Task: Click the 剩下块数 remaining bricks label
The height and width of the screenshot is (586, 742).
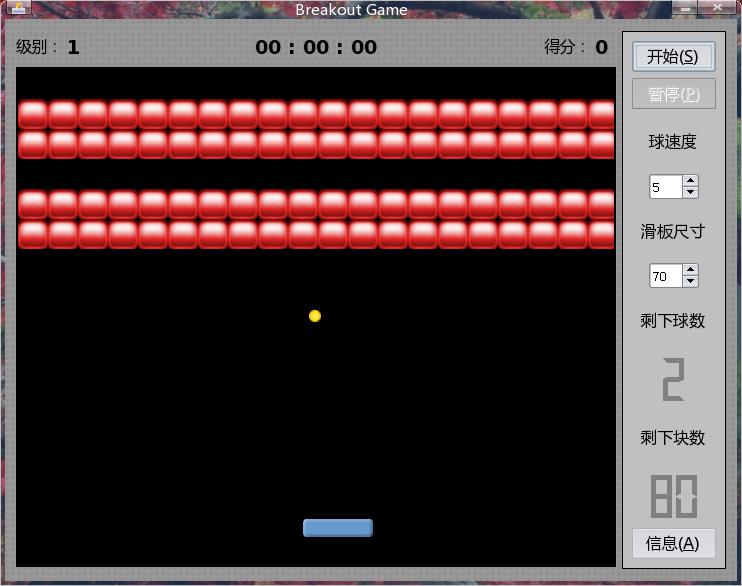Action: coord(672,438)
